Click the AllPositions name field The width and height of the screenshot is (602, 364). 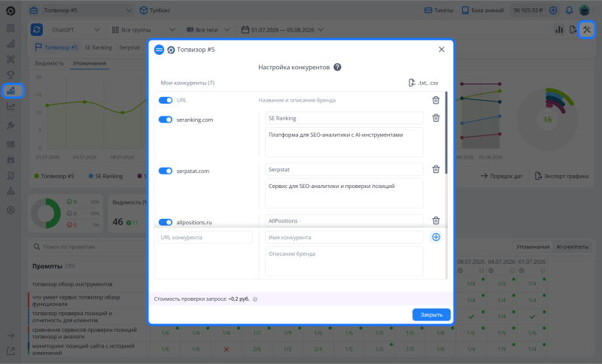click(344, 220)
